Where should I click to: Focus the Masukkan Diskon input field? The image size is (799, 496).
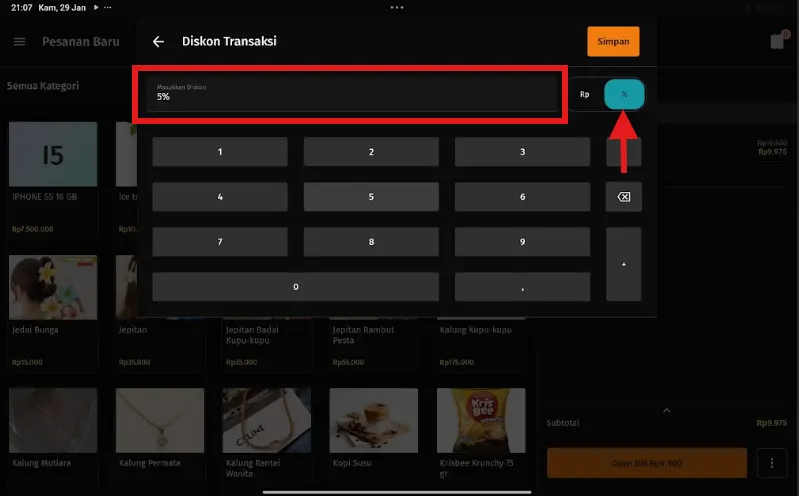point(352,93)
